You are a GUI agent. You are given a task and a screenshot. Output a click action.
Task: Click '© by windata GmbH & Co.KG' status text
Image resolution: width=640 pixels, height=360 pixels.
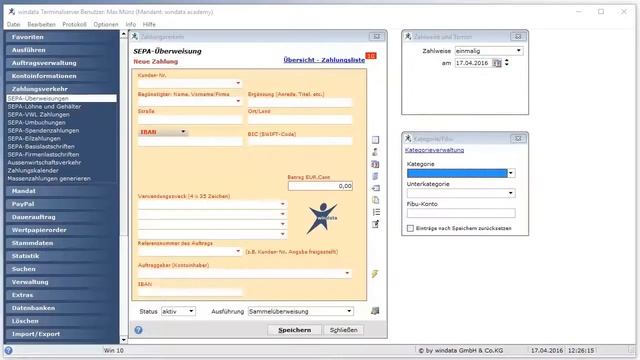click(x=461, y=350)
